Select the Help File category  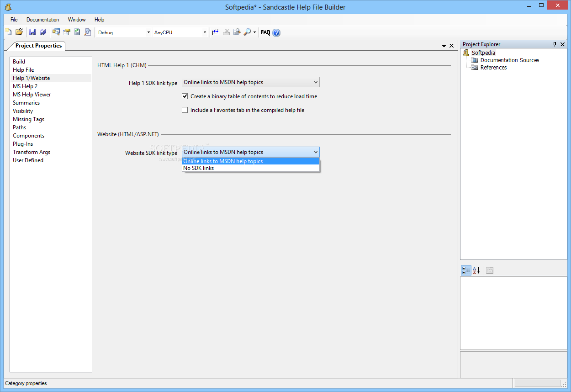[x=51, y=70]
